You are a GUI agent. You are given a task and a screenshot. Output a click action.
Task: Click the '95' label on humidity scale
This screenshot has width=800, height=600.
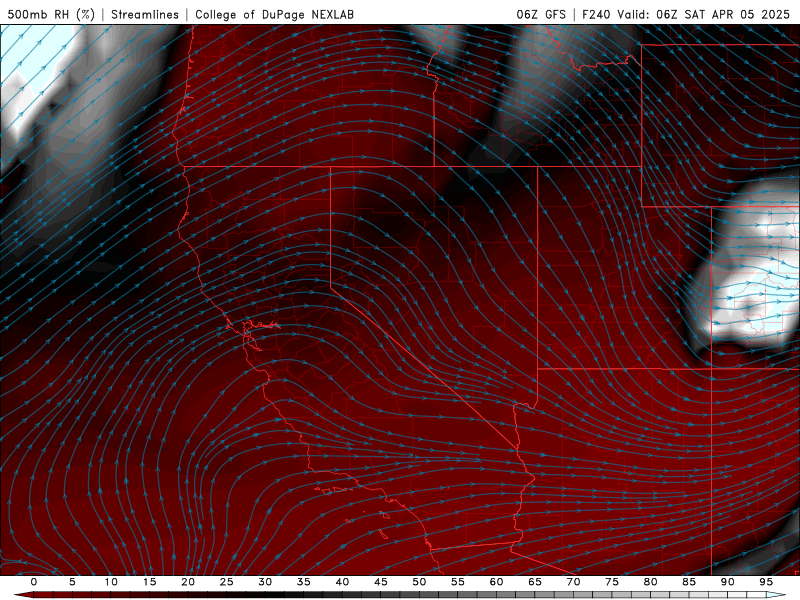click(766, 582)
